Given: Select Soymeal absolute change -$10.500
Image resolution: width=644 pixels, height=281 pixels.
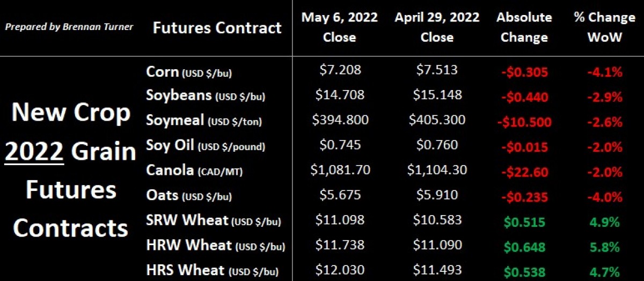Looking at the screenshot, I should tap(523, 120).
